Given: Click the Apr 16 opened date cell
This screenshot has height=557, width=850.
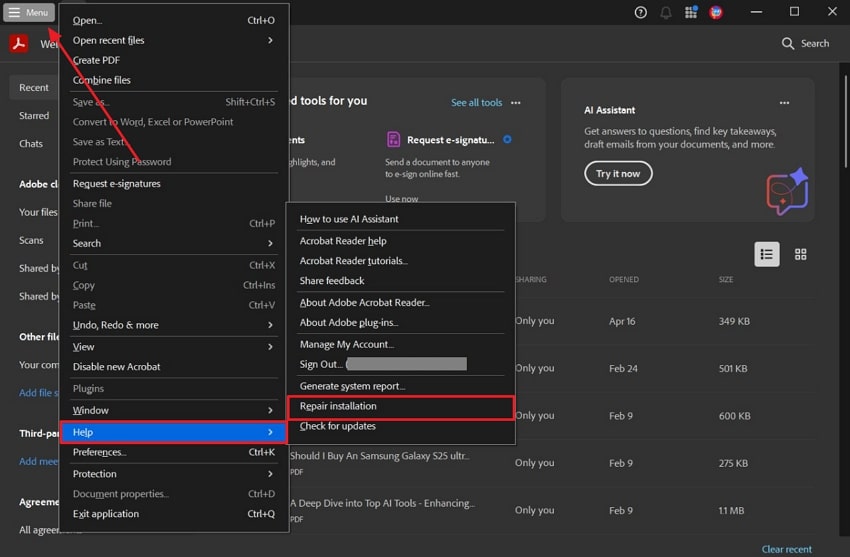Looking at the screenshot, I should pos(622,321).
